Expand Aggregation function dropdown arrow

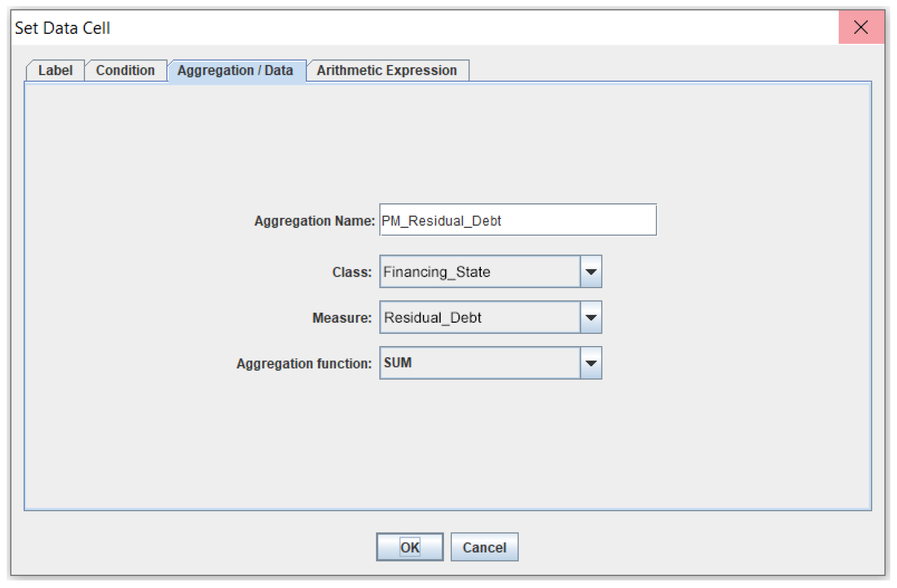tap(591, 363)
